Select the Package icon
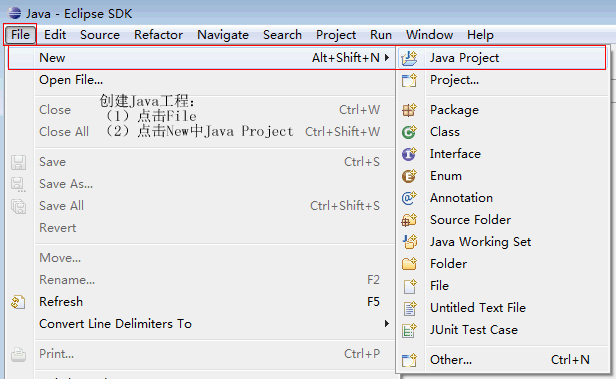Viewport: 616px width, 379px height. click(409, 110)
